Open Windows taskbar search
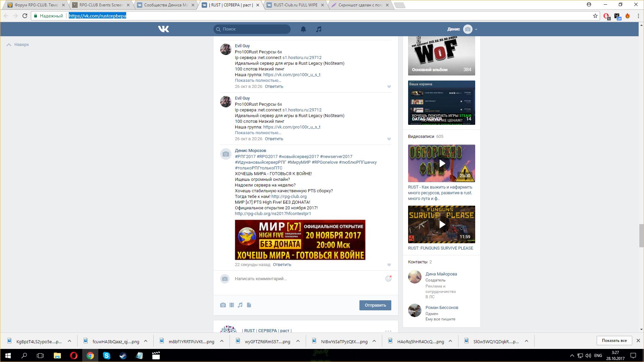The width and height of the screenshot is (644, 362). point(24,356)
